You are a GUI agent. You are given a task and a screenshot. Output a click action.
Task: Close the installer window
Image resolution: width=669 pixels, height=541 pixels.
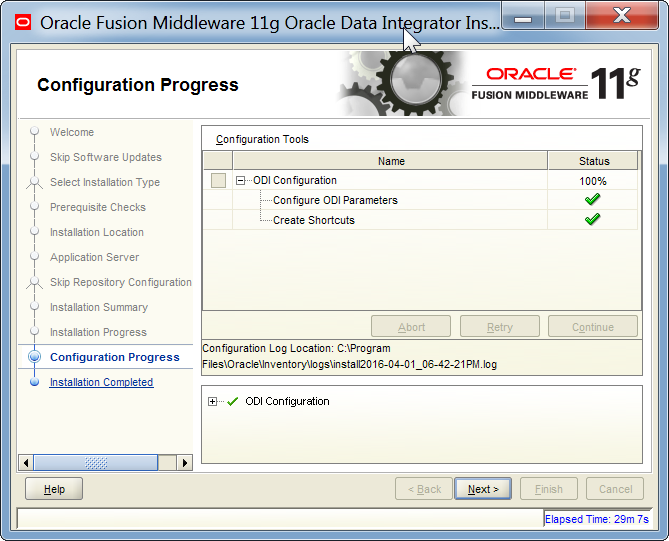(x=622, y=16)
